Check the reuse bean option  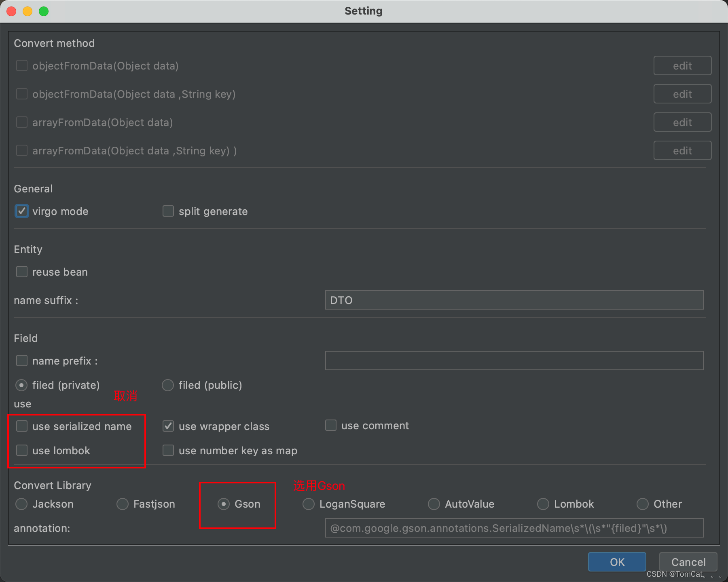pos(22,272)
